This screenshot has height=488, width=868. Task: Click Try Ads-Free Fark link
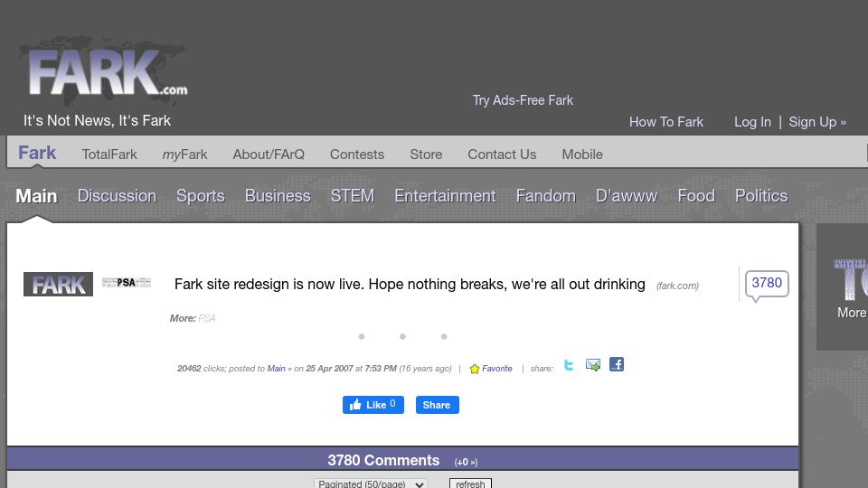(x=523, y=100)
